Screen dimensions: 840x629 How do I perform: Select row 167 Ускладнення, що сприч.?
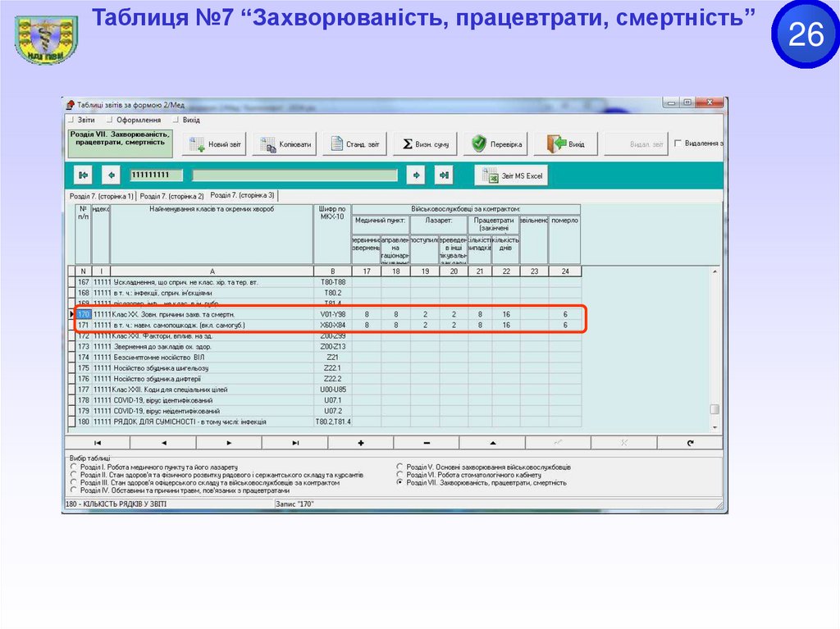click(325, 282)
